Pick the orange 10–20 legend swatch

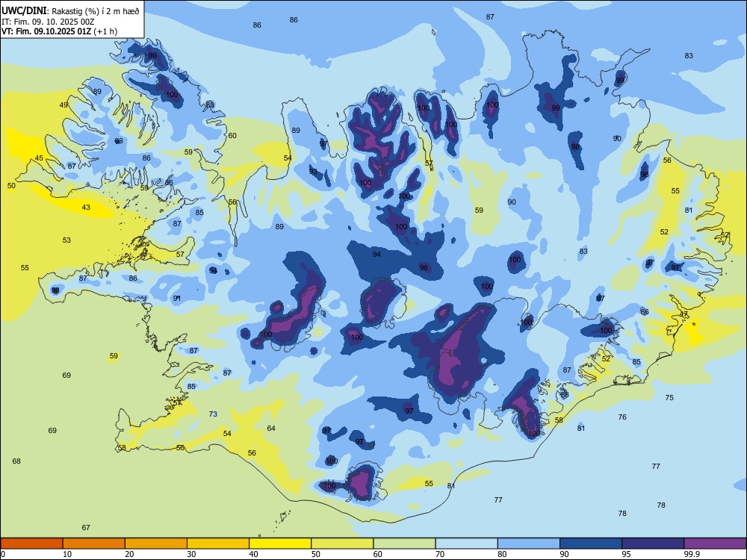coord(94,544)
